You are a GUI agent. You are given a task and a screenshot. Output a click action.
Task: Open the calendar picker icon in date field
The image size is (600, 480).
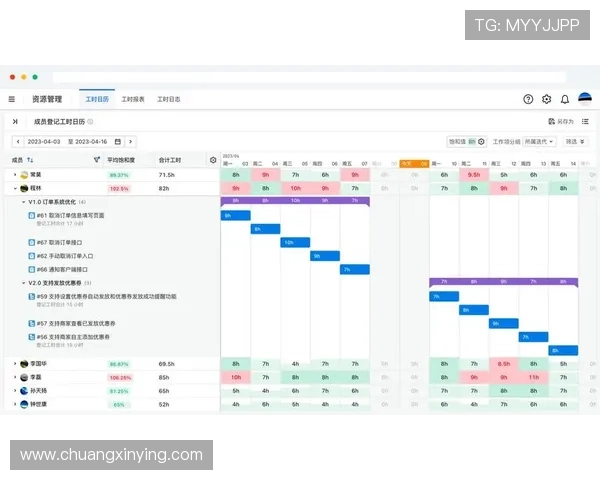[118, 142]
